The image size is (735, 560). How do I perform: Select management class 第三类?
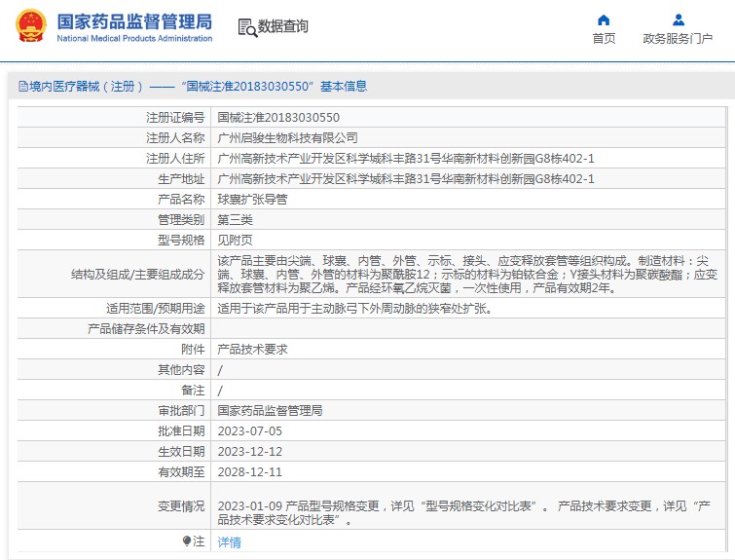[236, 219]
